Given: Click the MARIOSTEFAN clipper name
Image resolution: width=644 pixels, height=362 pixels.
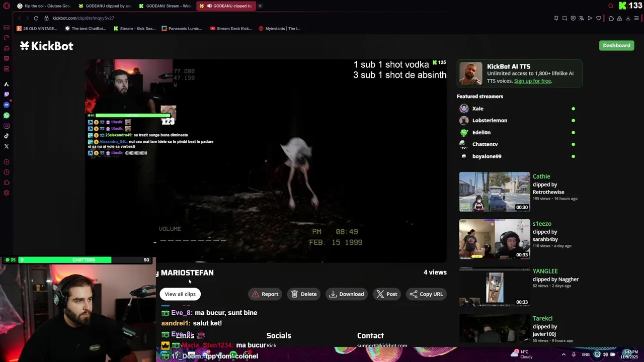Looking at the screenshot, I should tap(187, 273).
